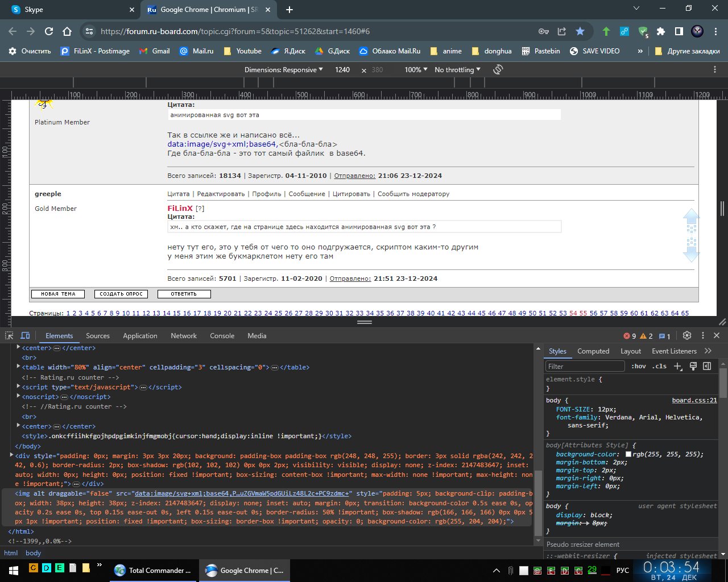Expand the noscript node
The height and width of the screenshot is (582, 728).
click(18, 397)
